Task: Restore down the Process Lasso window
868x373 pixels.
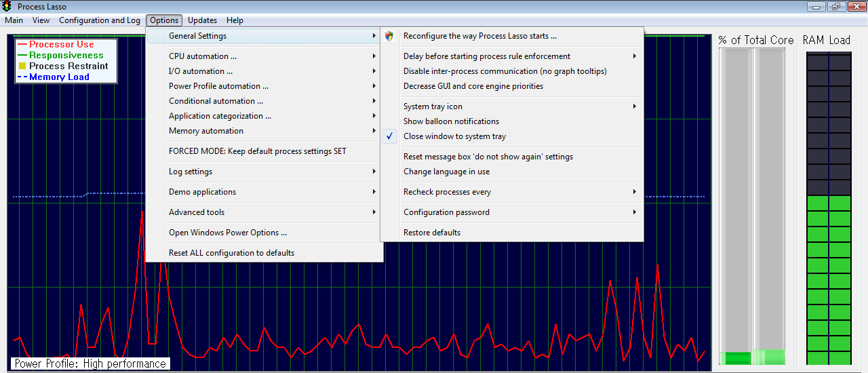Action: pyautogui.click(x=835, y=7)
